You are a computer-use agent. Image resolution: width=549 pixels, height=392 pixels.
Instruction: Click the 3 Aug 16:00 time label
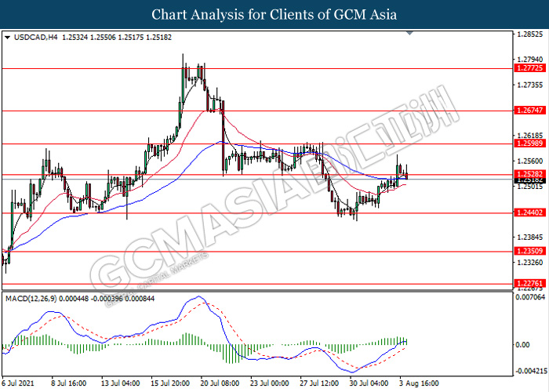(x=420, y=383)
